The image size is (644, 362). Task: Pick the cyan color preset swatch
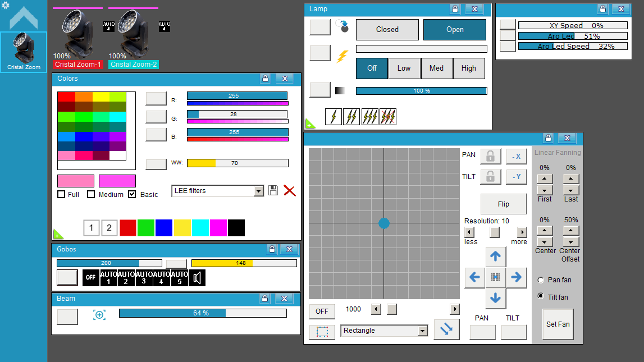[x=200, y=228]
